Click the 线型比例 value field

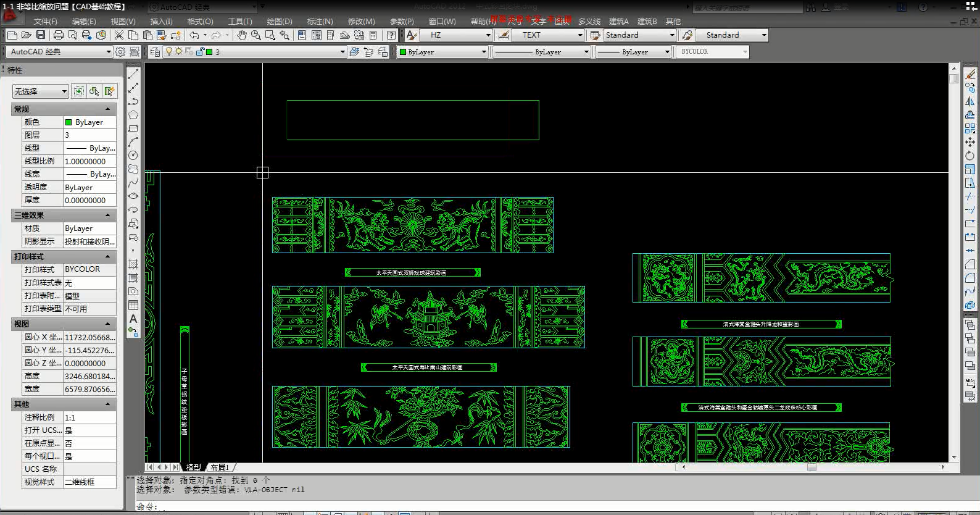pyautogui.click(x=89, y=161)
